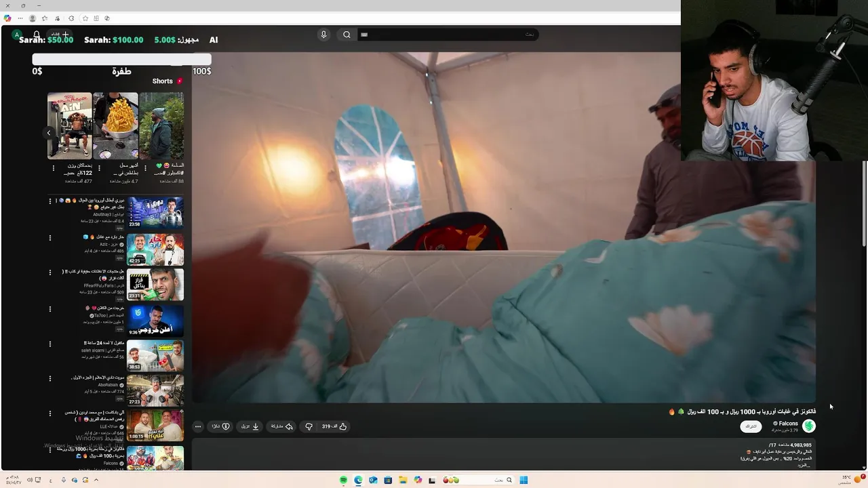The height and width of the screenshot is (488, 868).
Task: Open the 38:53 saleh alqarni video thumbnail
Action: pos(155,355)
